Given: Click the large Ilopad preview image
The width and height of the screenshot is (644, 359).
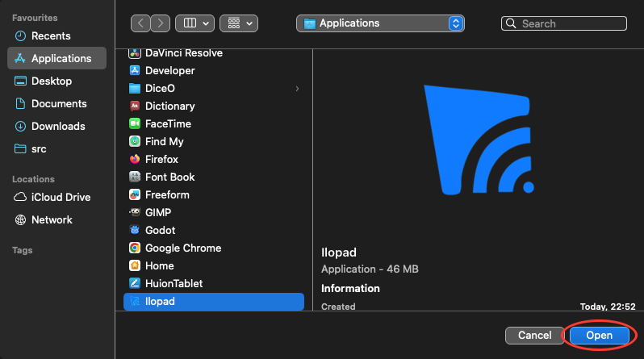Looking at the screenshot, I should [x=479, y=140].
